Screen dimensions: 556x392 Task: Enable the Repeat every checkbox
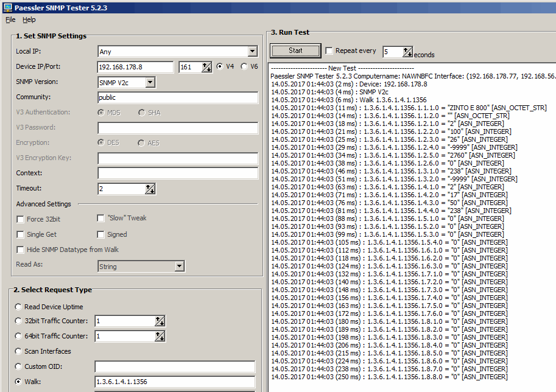(329, 51)
